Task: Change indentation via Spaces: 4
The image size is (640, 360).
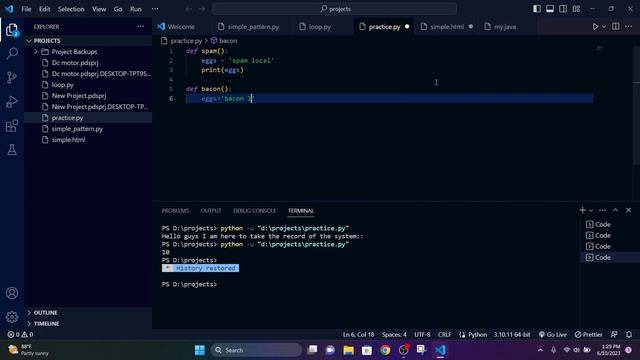Action: (x=394, y=335)
